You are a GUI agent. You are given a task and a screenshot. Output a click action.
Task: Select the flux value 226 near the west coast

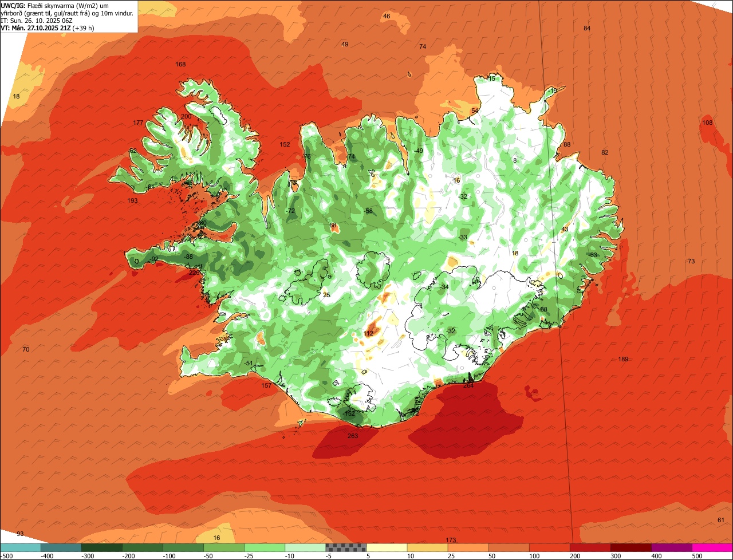click(x=194, y=273)
